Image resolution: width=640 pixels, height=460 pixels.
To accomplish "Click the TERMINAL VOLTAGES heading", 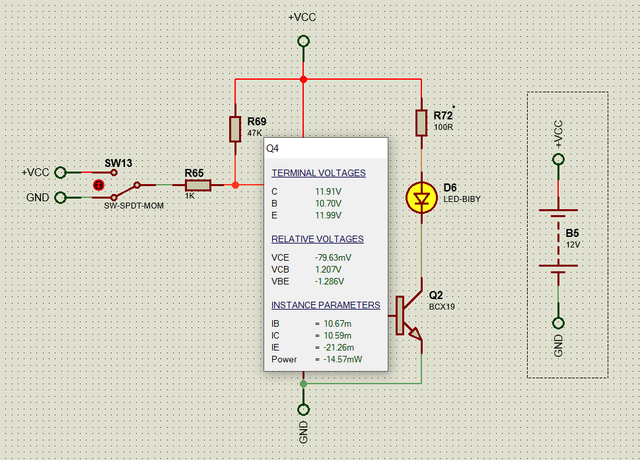I will coord(319,173).
